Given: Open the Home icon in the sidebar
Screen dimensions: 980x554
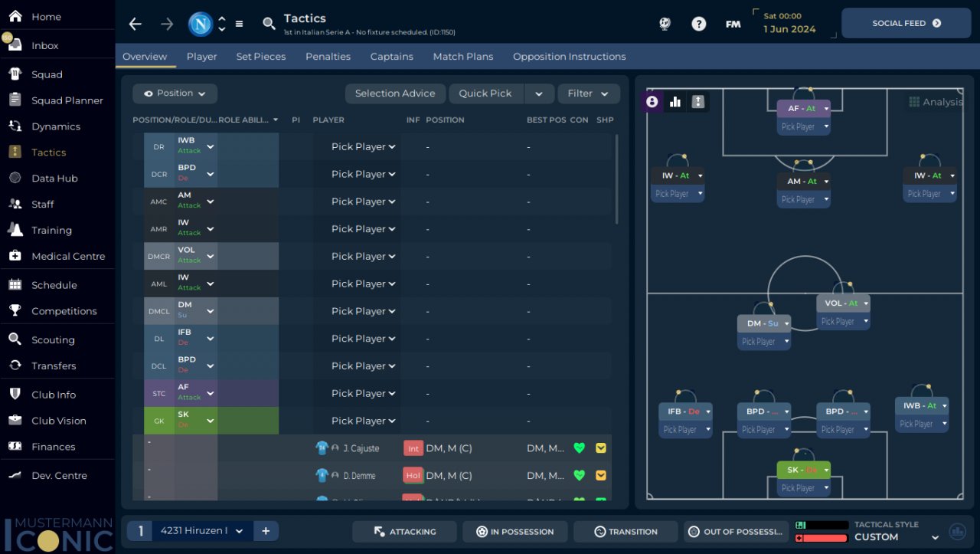Looking at the screenshot, I should [15, 16].
